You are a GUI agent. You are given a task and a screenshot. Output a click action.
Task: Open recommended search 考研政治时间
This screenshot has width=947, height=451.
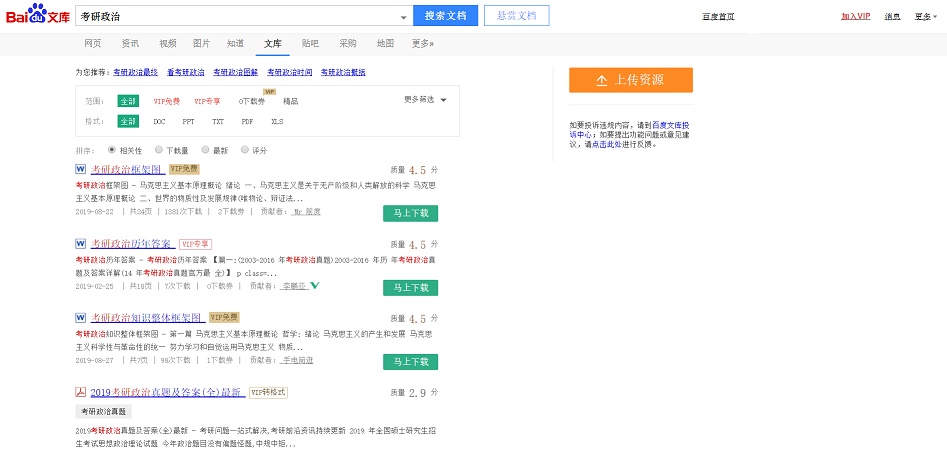pos(290,72)
